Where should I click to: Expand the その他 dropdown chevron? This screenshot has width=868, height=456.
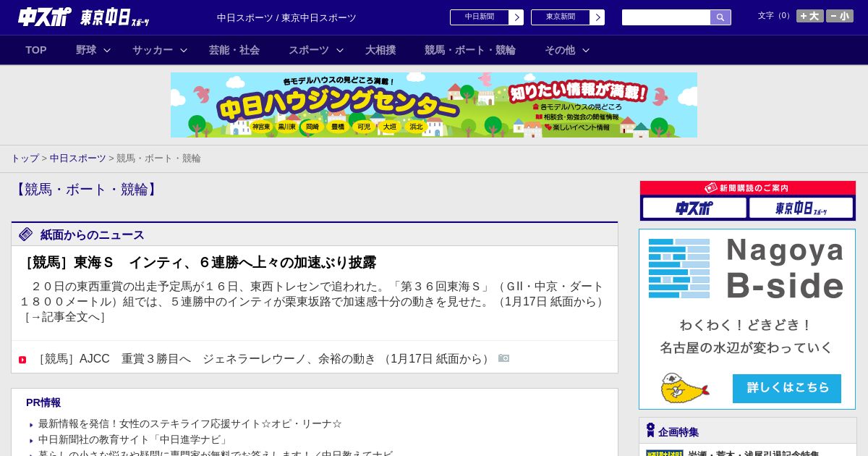point(586,50)
